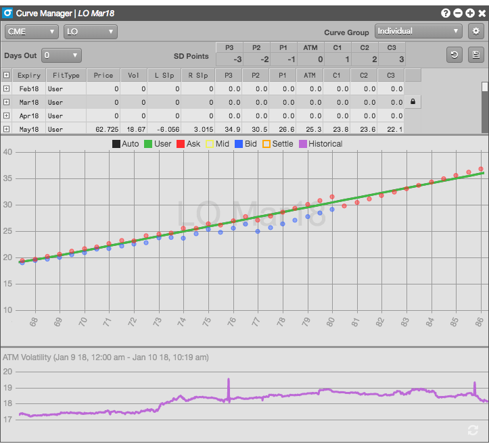Edit the P1 SD Points value -1
The height and width of the screenshot is (448, 489).
pyautogui.click(x=283, y=59)
